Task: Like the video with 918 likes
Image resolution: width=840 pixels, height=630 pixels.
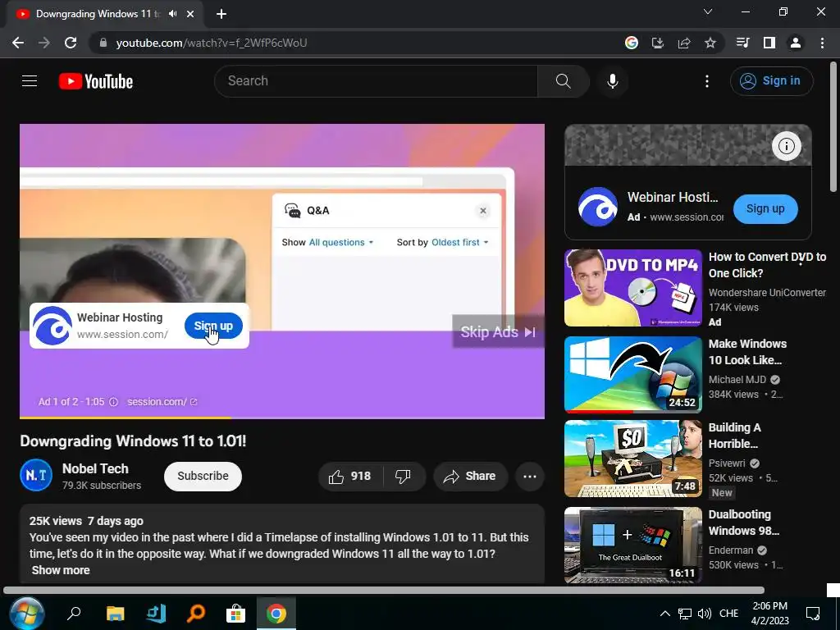Action: pos(350,477)
